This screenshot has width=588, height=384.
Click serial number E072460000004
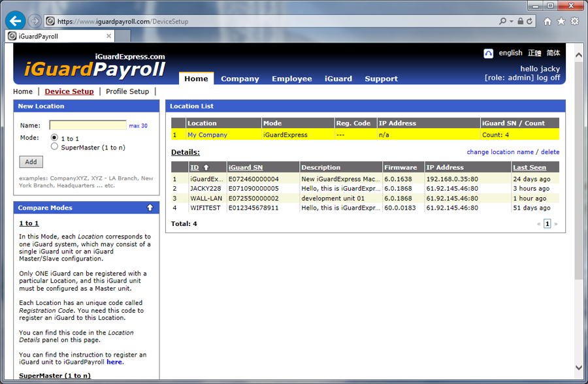(x=253, y=179)
